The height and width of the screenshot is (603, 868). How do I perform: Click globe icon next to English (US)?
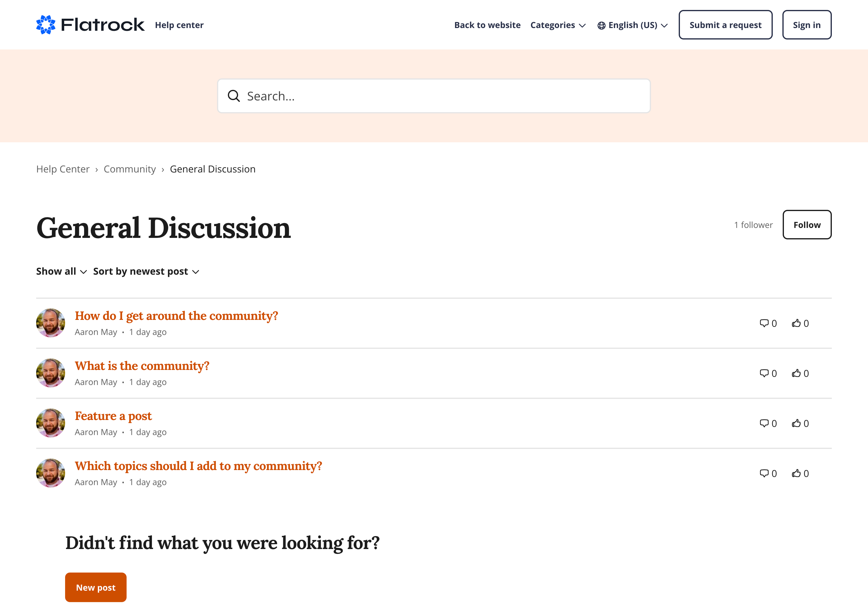pyautogui.click(x=601, y=25)
